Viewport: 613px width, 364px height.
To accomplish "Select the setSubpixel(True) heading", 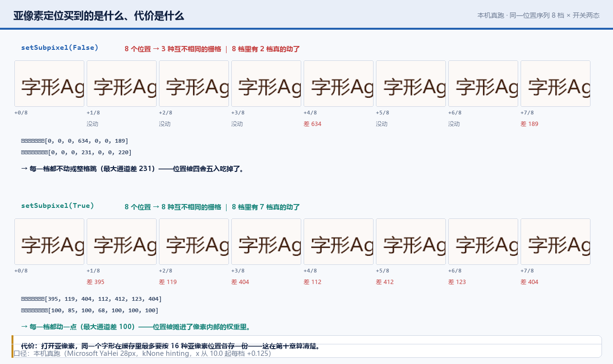I will 58,205.
